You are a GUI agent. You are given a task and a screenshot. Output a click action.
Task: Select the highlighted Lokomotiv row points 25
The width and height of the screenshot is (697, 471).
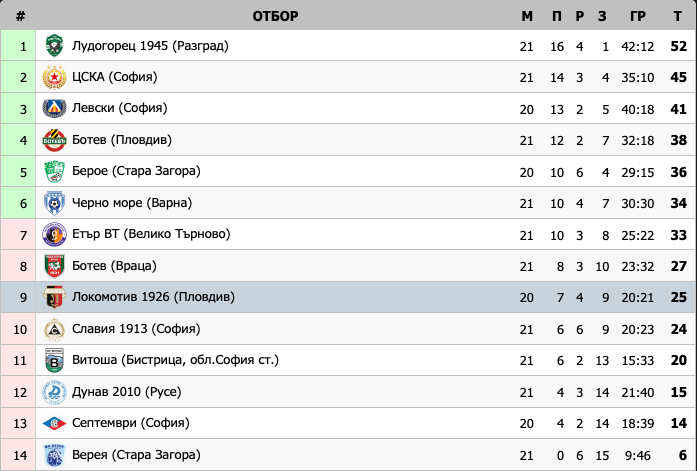pos(679,297)
